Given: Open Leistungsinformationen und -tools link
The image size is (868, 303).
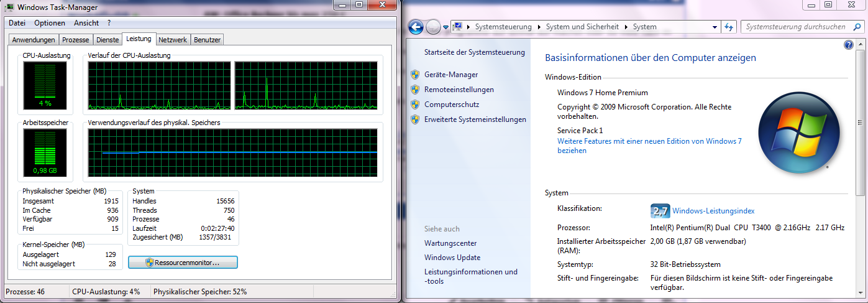Looking at the screenshot, I should (x=471, y=277).
